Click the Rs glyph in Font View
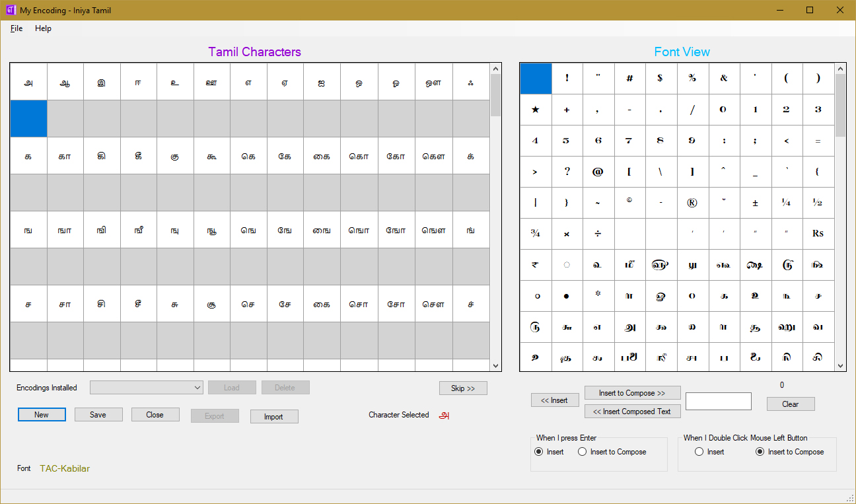 818,233
